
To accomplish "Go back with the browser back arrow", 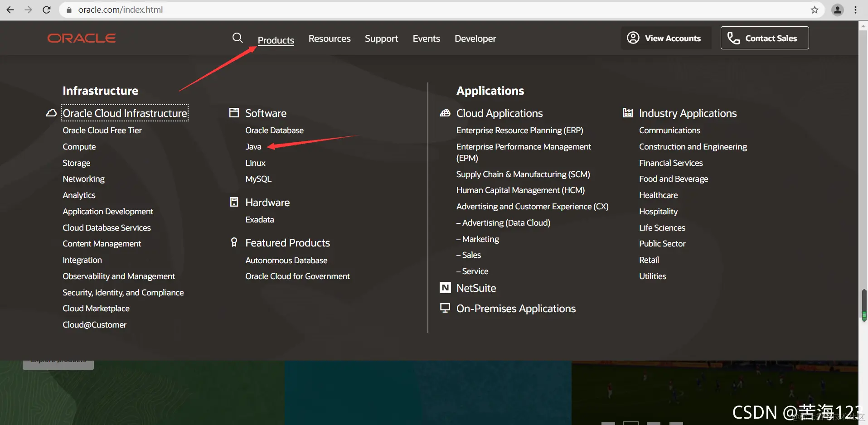I will 10,10.
